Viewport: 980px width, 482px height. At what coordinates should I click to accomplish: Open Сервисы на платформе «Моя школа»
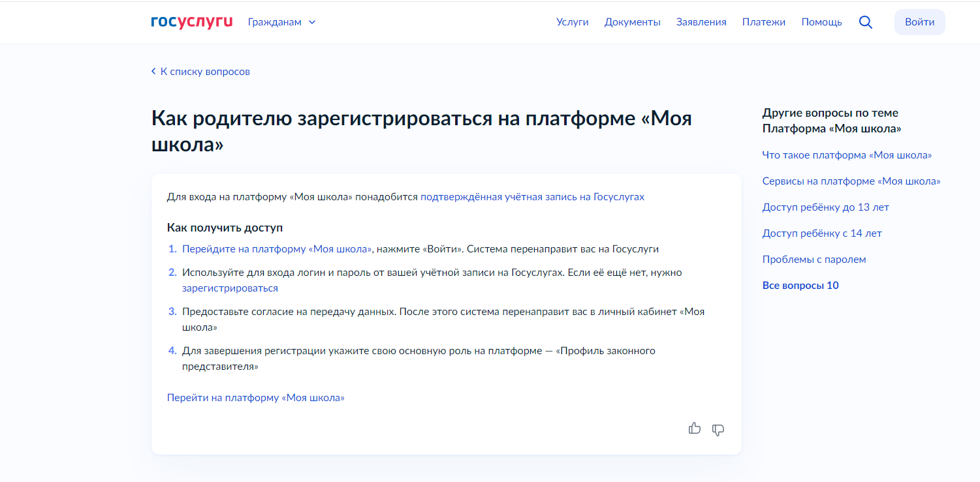[x=851, y=181]
